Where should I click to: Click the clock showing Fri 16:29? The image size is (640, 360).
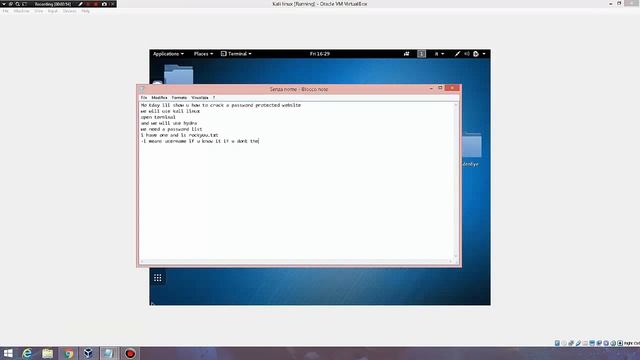tap(320, 54)
